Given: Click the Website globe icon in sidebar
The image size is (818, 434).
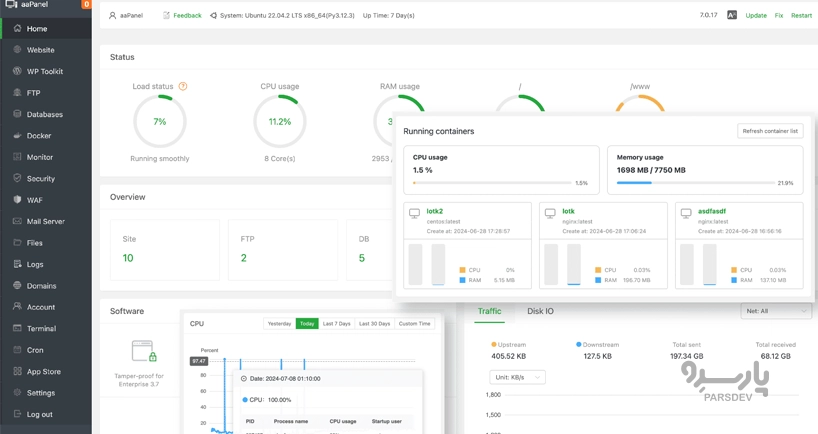Looking at the screenshot, I should click(x=17, y=50).
